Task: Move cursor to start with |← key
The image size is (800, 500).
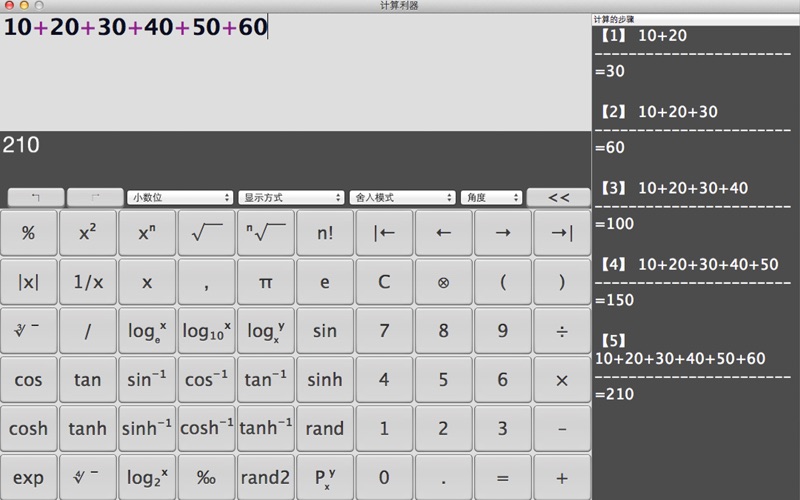Action: [384, 232]
